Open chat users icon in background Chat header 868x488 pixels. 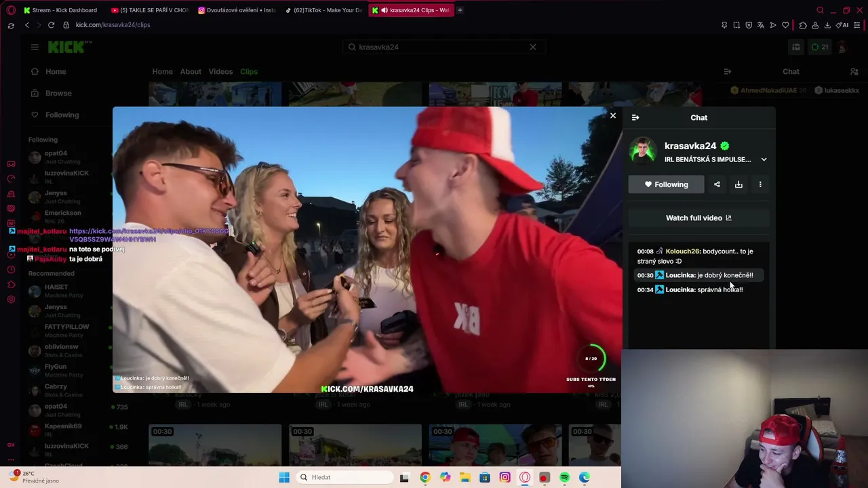pos(854,71)
